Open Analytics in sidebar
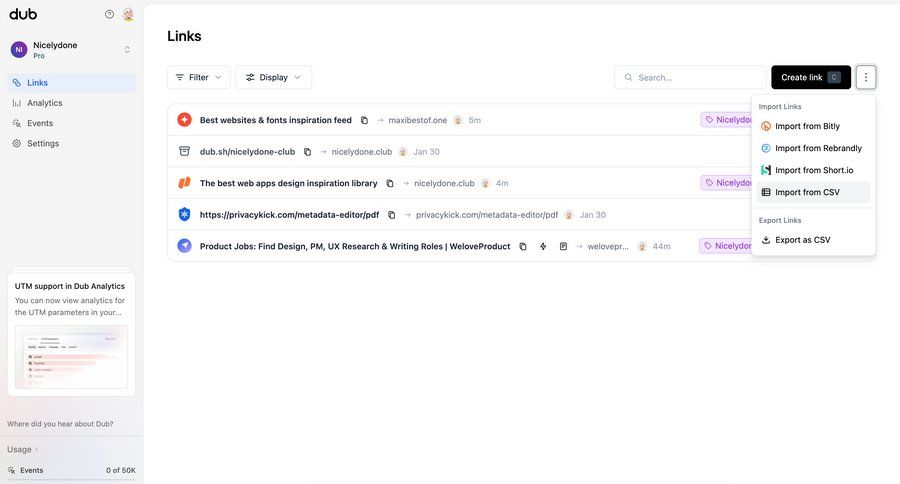This screenshot has width=900, height=484. click(72, 103)
